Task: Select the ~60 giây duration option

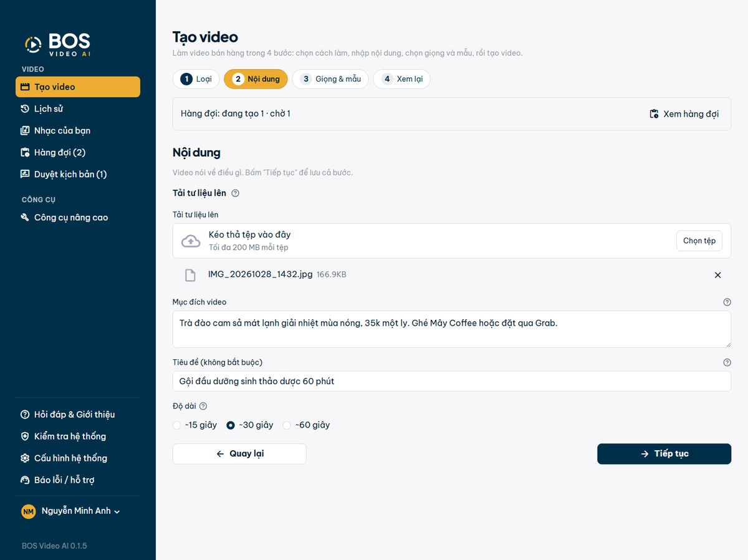Action: click(306, 425)
